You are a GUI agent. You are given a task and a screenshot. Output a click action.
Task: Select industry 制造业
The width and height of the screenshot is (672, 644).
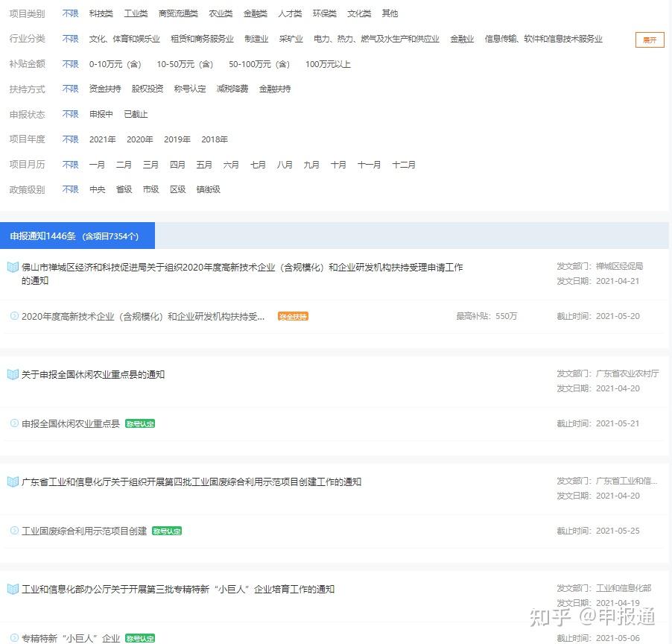(x=256, y=39)
